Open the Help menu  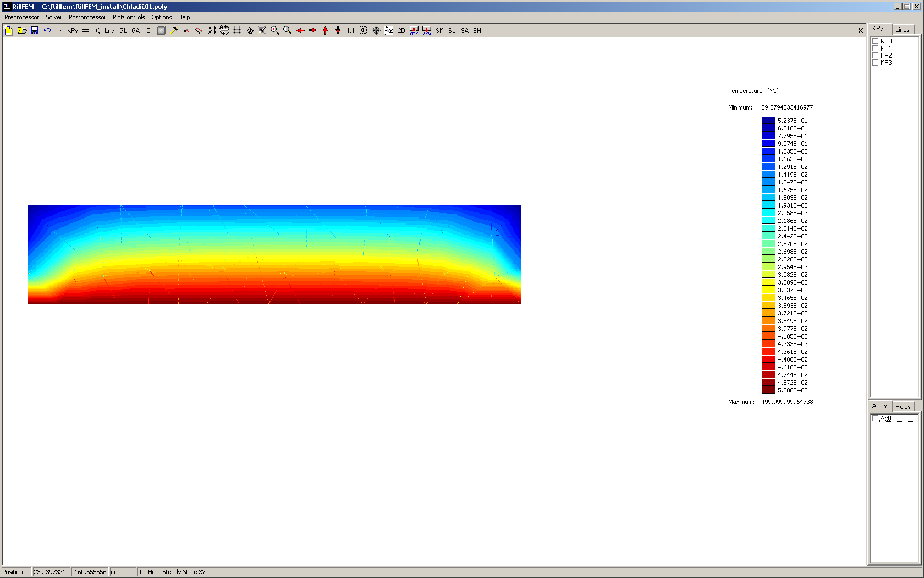pyautogui.click(x=184, y=17)
